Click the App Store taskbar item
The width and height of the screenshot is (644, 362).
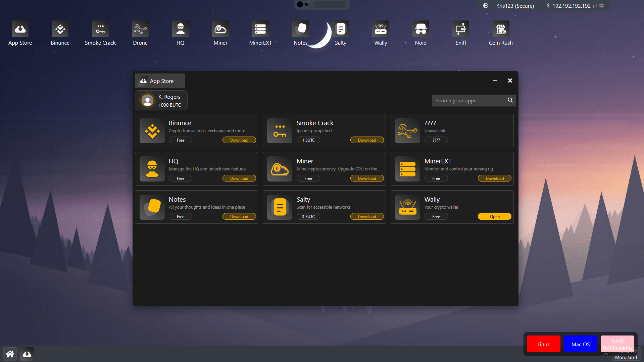27,354
